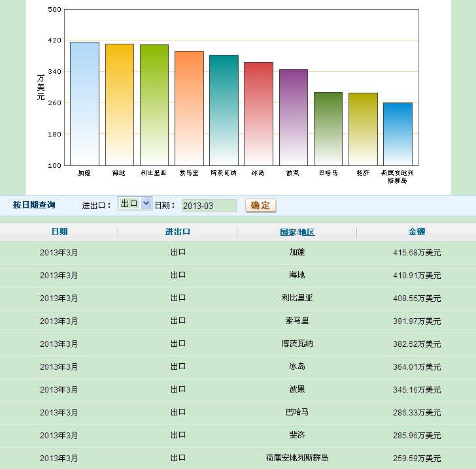Viewport: 476px width, 469px height.
Task: Select the green 利比里亚 chart bar
Action: click(x=154, y=105)
